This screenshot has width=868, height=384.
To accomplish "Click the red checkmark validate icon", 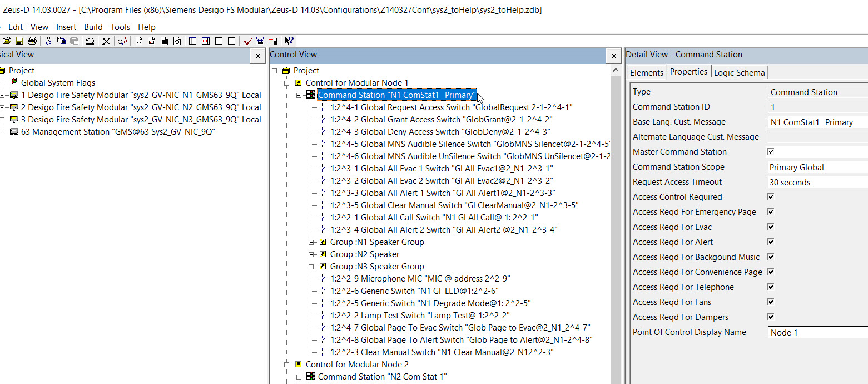I will pyautogui.click(x=247, y=41).
